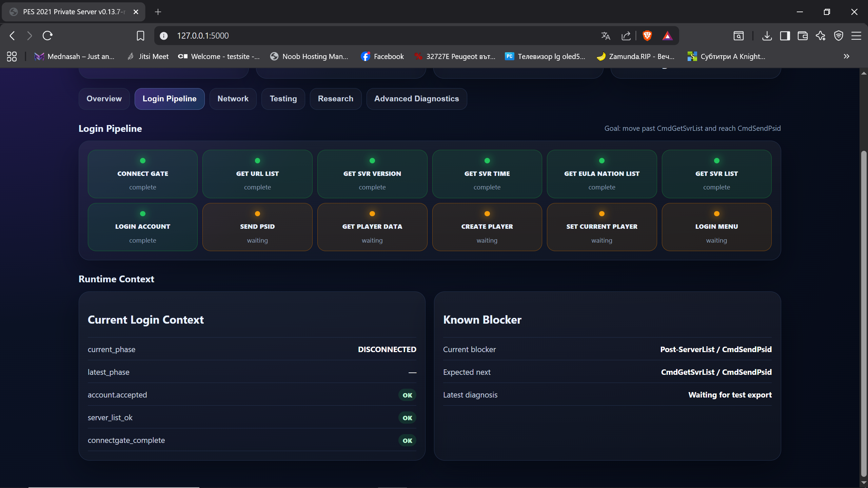Share this page icon
The width and height of the screenshot is (868, 488).
626,36
